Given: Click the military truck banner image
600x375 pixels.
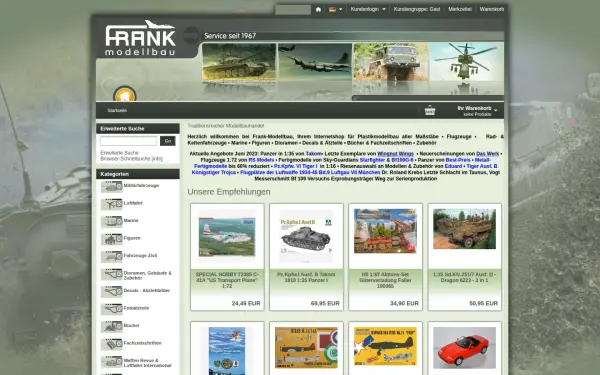Looking at the screenshot, I should pos(390,62).
